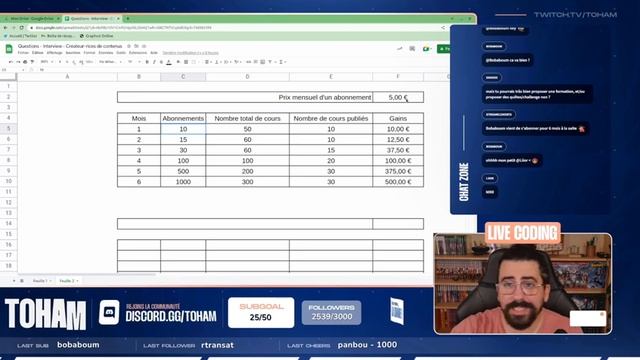Screen dimensions: 640x360
Task: Click the share page icon in address bar
Action: click(443, 28)
